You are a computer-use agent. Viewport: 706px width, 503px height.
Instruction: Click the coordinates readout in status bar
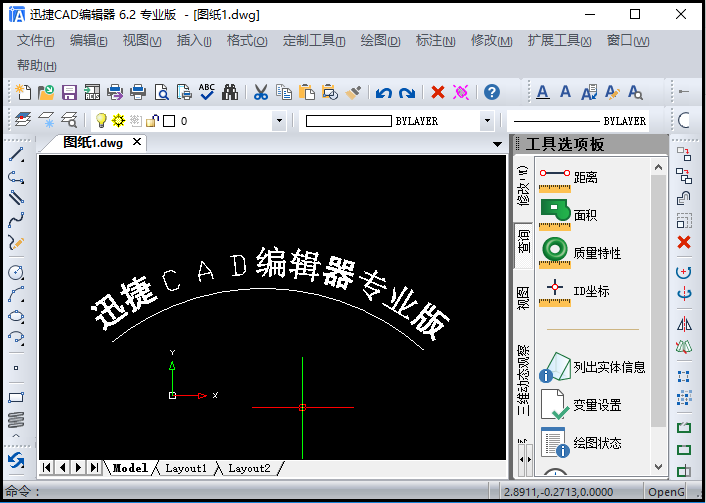[558, 492]
